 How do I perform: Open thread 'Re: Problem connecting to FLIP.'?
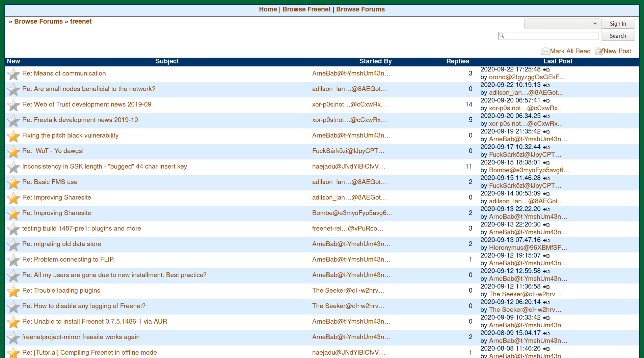tap(68, 260)
